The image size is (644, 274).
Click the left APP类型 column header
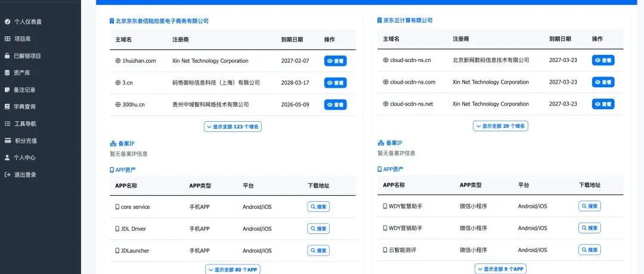pos(200,186)
